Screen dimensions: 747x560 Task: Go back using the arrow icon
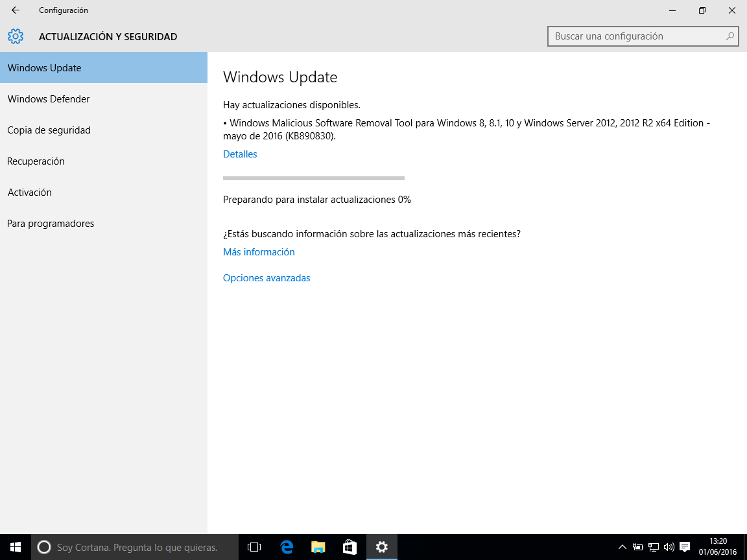[16, 10]
